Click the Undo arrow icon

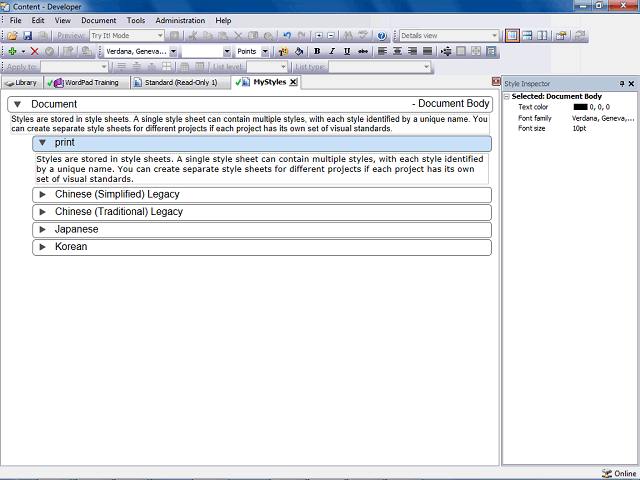287,36
